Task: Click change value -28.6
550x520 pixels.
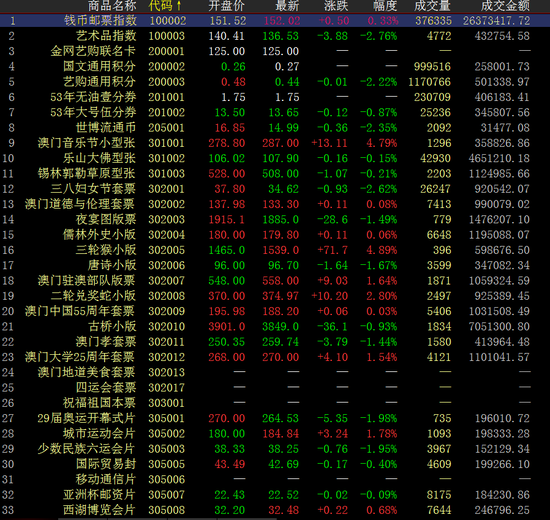Action: click(x=333, y=220)
